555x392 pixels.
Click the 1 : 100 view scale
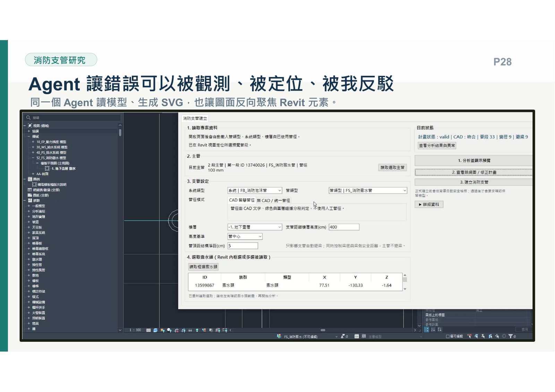click(x=135, y=330)
